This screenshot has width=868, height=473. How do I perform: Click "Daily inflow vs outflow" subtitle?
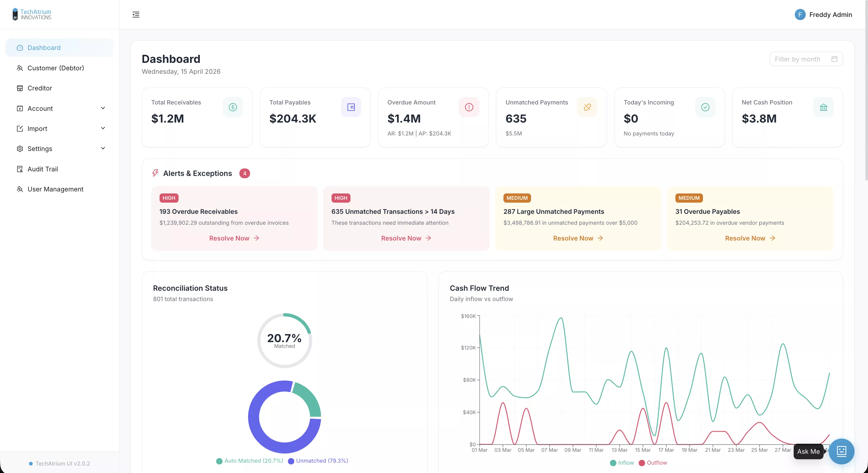point(481,299)
